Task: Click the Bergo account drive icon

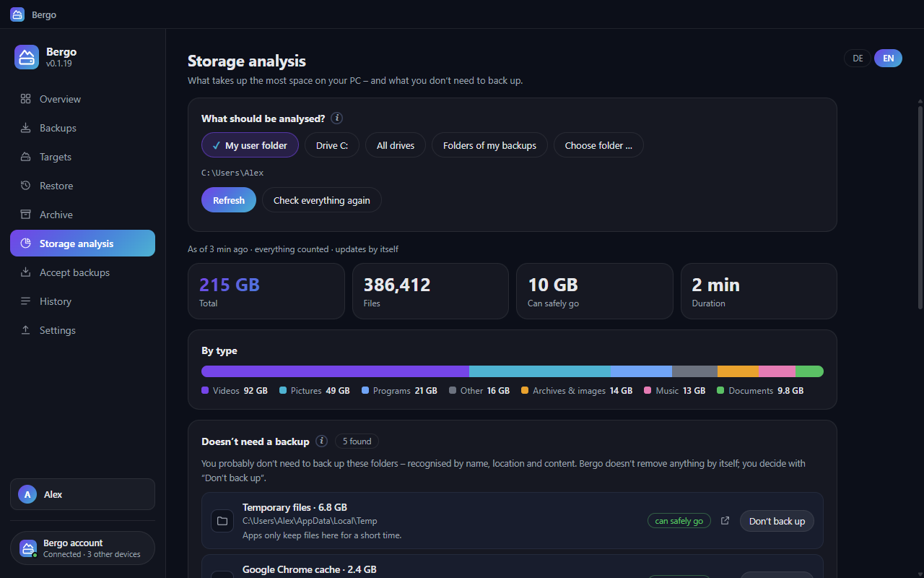Action: [28, 548]
